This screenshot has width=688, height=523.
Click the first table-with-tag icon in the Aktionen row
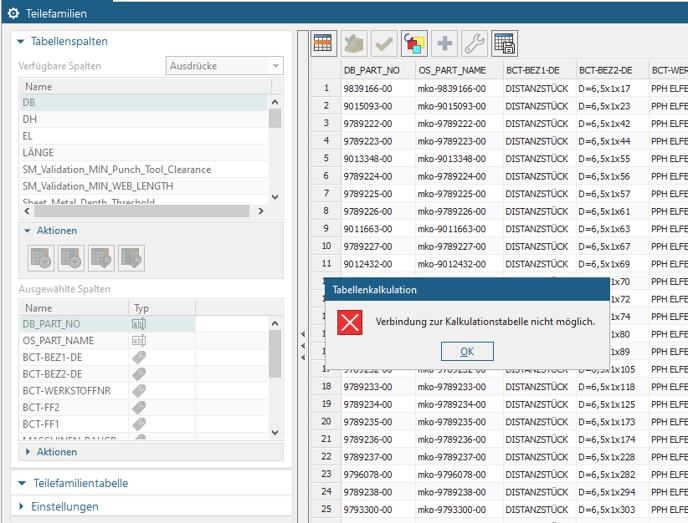pos(101,258)
